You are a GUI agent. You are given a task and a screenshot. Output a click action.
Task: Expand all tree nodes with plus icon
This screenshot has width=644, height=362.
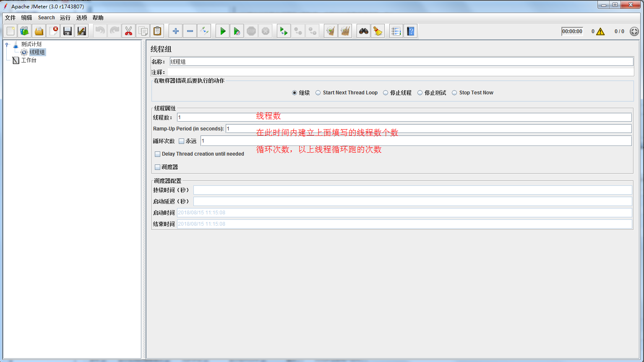tap(176, 31)
